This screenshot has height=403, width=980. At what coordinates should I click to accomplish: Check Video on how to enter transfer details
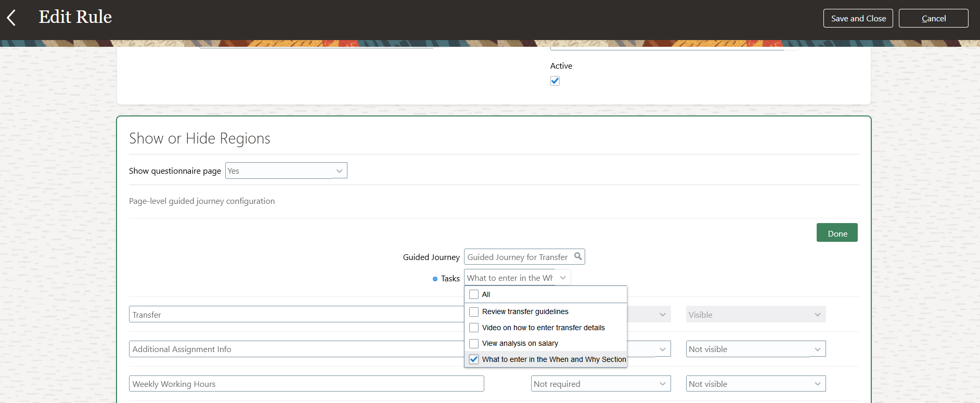coord(474,328)
